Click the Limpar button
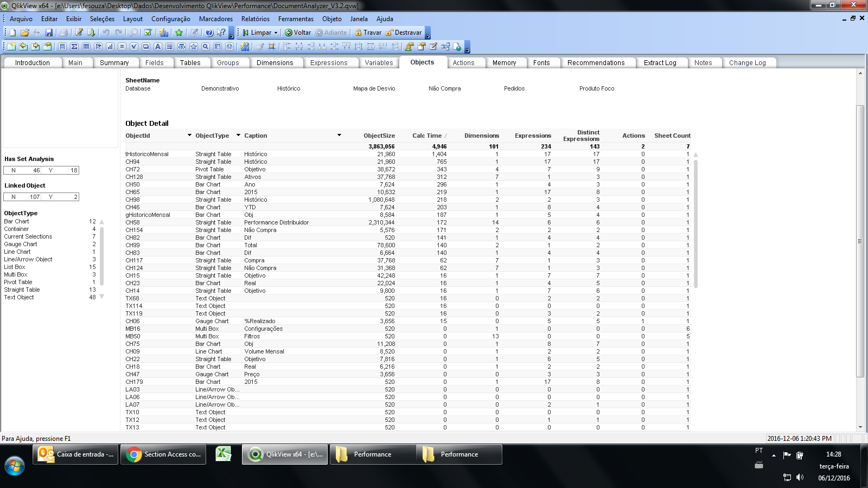The width and height of the screenshot is (868, 488). (x=257, y=33)
